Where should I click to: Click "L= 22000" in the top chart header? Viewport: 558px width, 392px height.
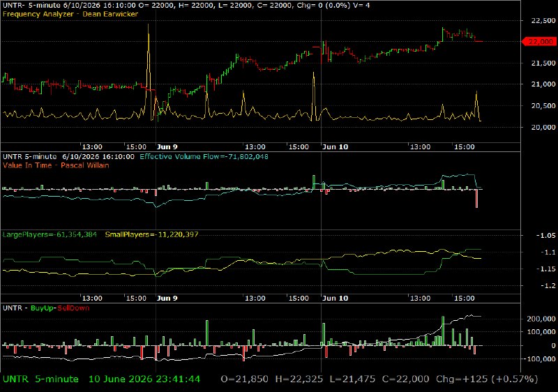[237, 6]
